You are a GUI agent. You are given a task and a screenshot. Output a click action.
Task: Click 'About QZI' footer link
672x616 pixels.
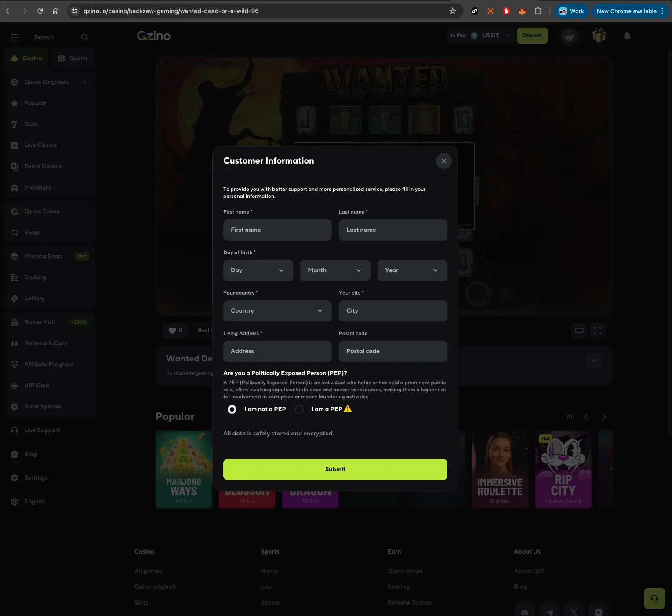(529, 571)
